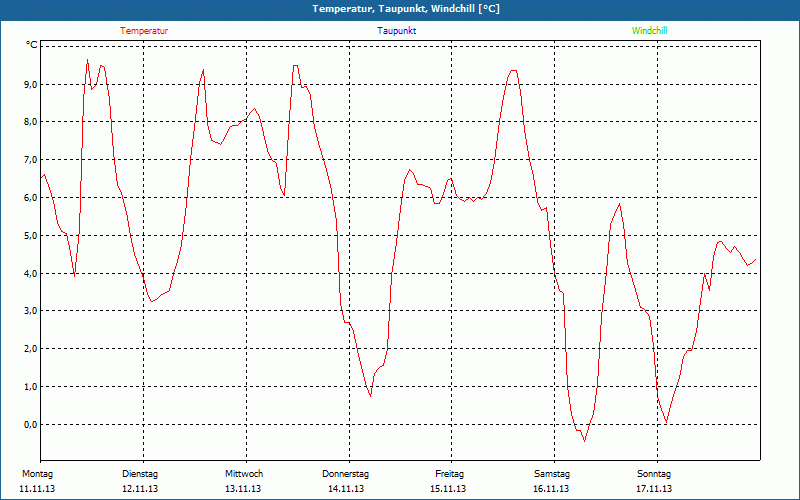Image resolution: width=800 pixels, height=500 pixels.
Task: Click the Mittwoch day label
Action: coord(244,474)
